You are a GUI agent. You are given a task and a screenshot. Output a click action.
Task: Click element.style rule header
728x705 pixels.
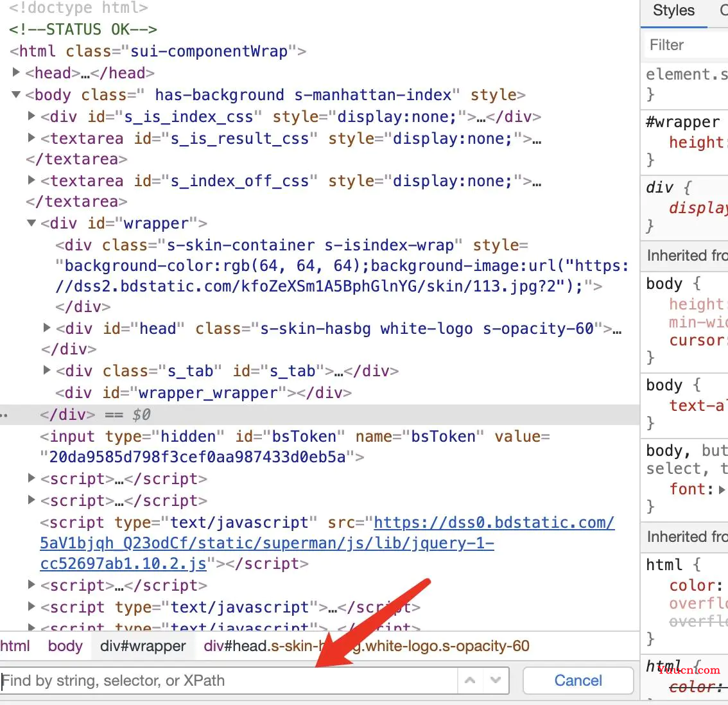[686, 74]
